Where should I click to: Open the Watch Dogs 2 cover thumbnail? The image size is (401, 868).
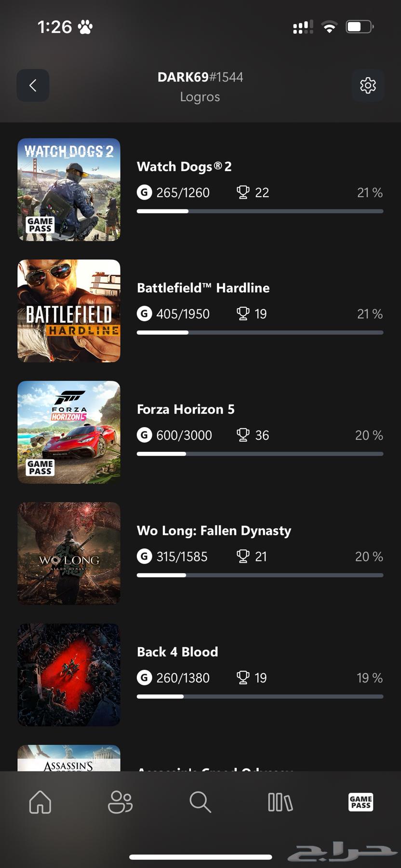pos(69,190)
